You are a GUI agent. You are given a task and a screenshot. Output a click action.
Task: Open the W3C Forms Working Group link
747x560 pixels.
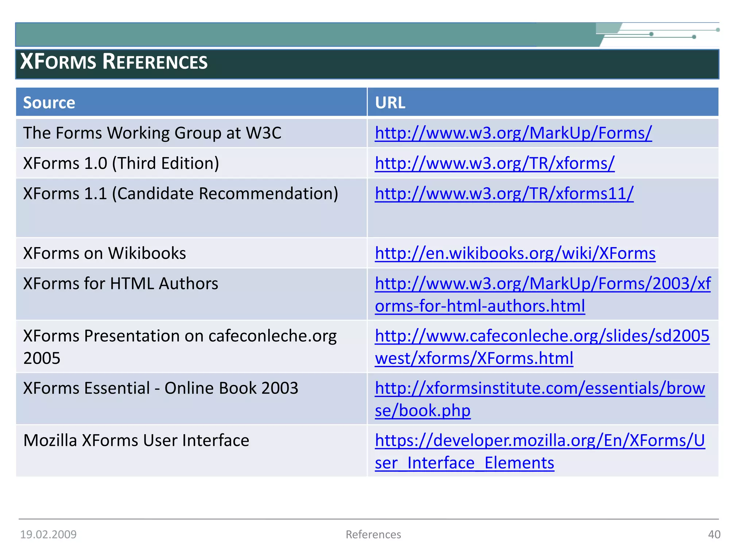coord(513,133)
